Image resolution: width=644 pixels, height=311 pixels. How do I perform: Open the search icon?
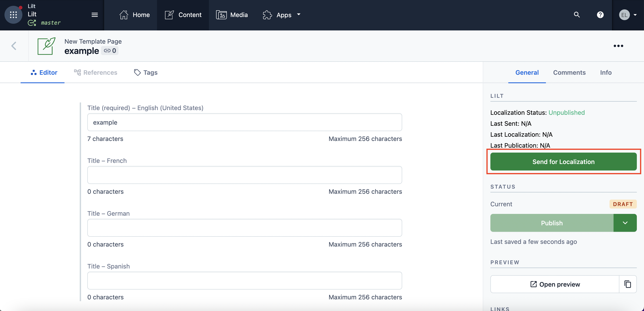click(x=577, y=15)
